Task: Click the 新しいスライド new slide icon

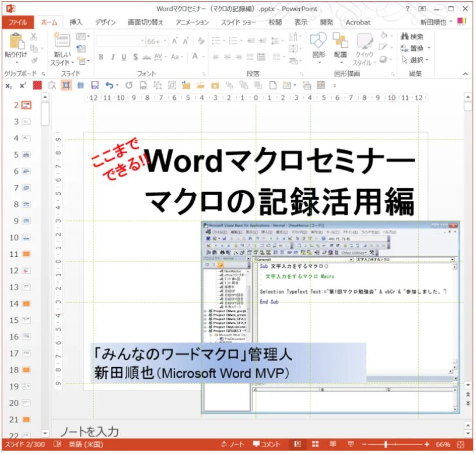Action: [x=61, y=41]
